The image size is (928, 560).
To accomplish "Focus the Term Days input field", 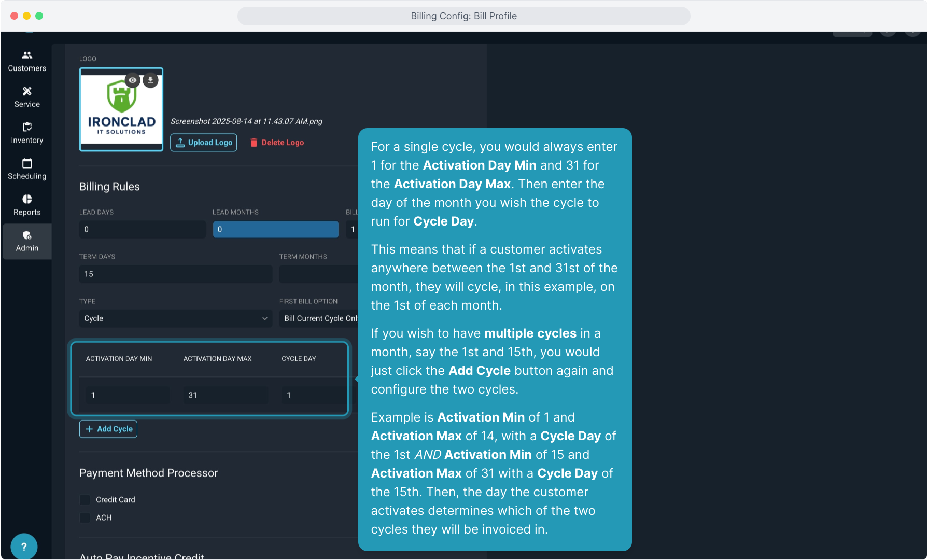I will (176, 274).
